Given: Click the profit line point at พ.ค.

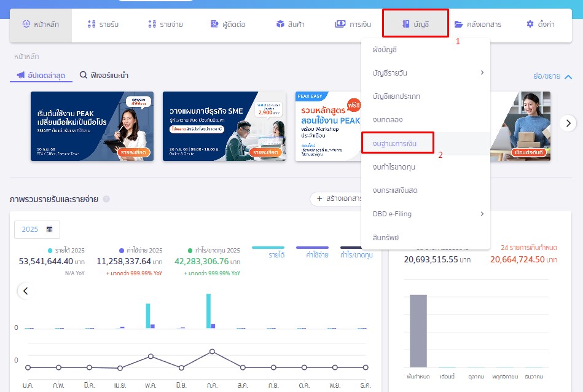Looking at the screenshot, I should (151, 356).
